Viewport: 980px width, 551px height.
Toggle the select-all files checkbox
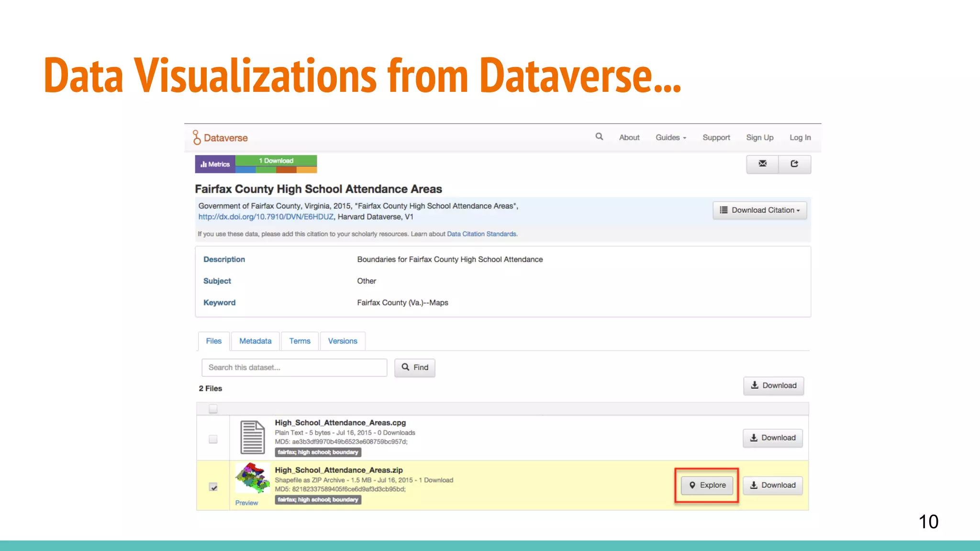point(213,409)
